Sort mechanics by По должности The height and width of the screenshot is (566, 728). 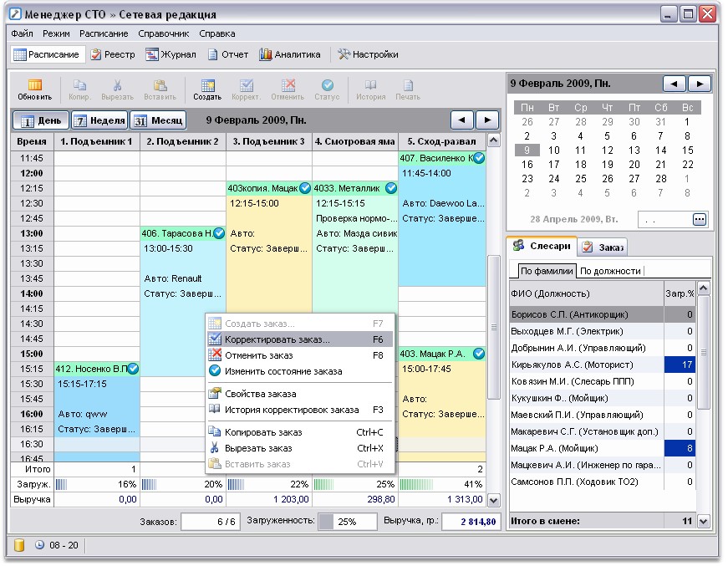coord(610,271)
